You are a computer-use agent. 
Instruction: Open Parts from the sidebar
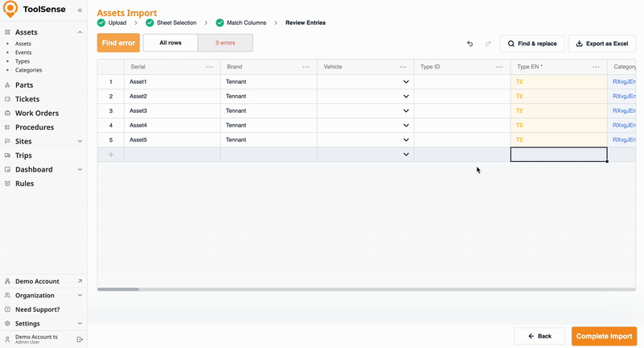click(x=24, y=85)
